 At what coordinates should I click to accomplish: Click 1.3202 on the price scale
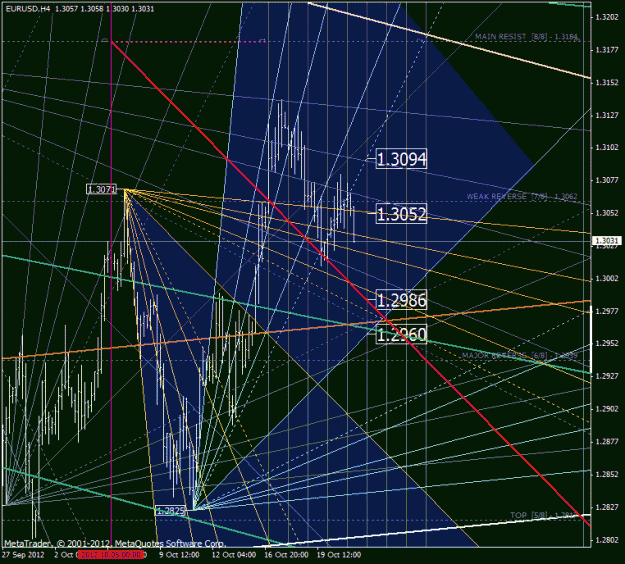tap(607, 17)
